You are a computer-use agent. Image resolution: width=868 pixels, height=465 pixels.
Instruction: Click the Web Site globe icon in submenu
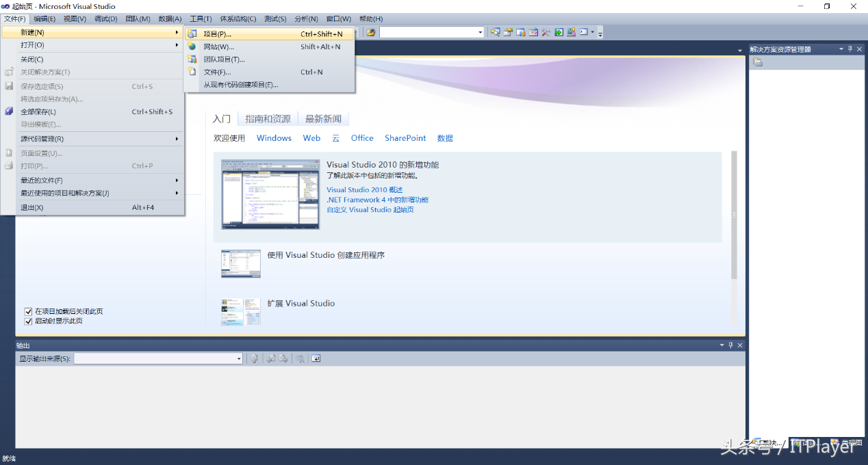click(x=192, y=46)
